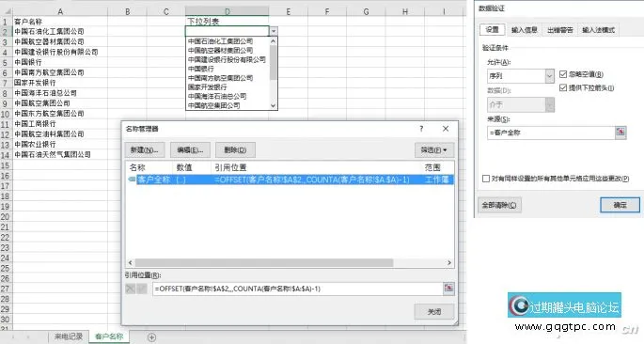Open help question mark in 名称管理器

[421, 129]
